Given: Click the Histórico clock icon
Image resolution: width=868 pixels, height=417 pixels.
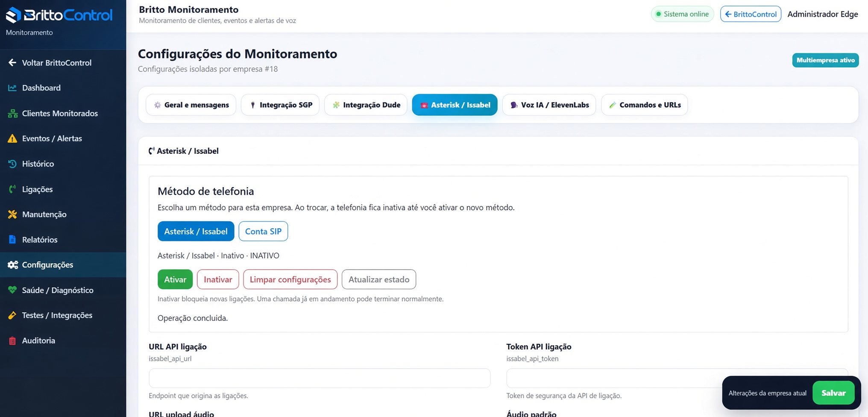Looking at the screenshot, I should pos(12,164).
